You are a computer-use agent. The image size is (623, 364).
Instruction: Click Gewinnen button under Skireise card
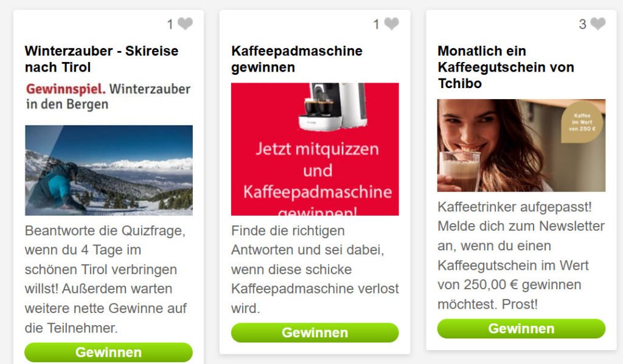(x=109, y=352)
